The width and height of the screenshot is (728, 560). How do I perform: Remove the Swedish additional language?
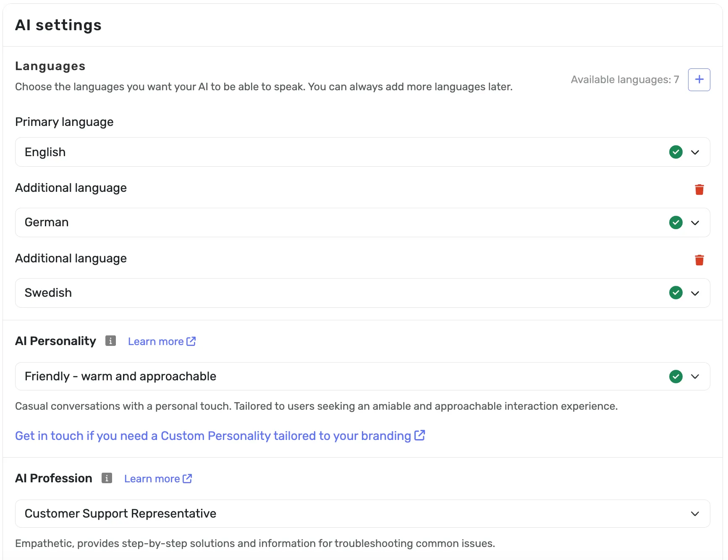[699, 260]
